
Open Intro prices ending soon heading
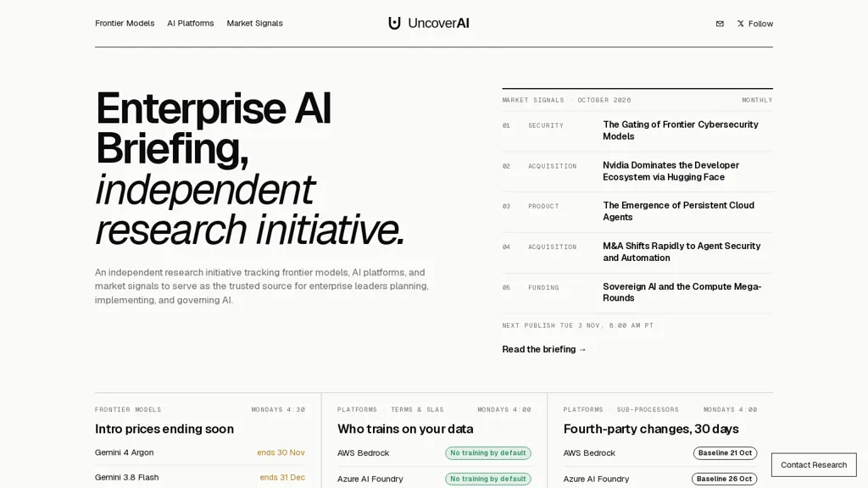point(164,429)
